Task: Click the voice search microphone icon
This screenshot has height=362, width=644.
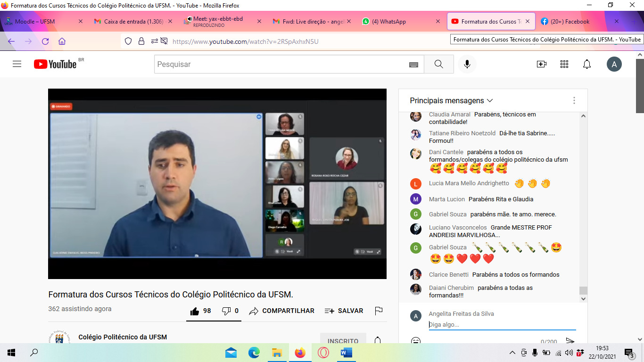Action: (467, 64)
